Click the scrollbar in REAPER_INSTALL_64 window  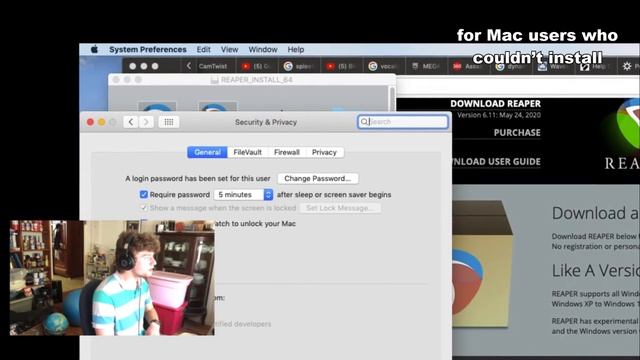[x=392, y=98]
